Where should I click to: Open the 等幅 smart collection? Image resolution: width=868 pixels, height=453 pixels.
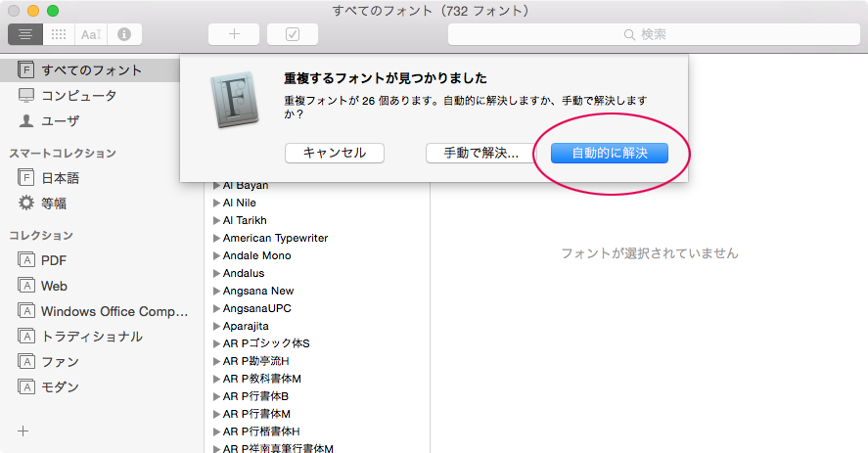(x=54, y=204)
